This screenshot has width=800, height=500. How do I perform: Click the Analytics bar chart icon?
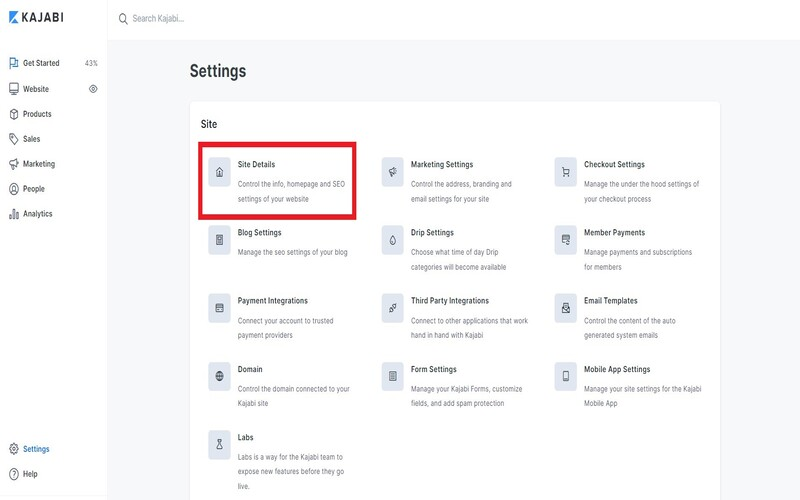[14, 214]
